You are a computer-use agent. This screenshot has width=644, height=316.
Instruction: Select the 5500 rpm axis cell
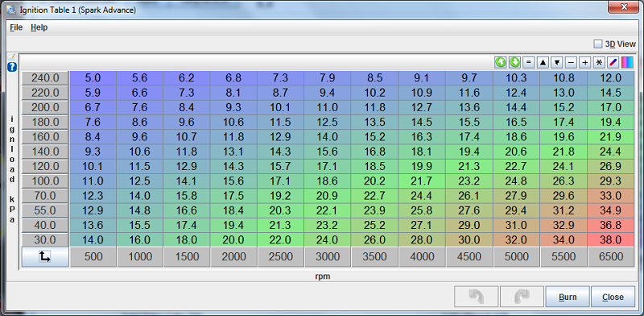(x=563, y=257)
